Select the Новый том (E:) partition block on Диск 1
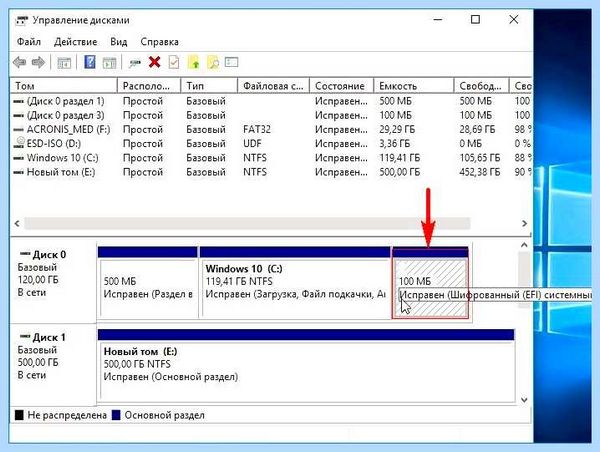 pos(306,365)
